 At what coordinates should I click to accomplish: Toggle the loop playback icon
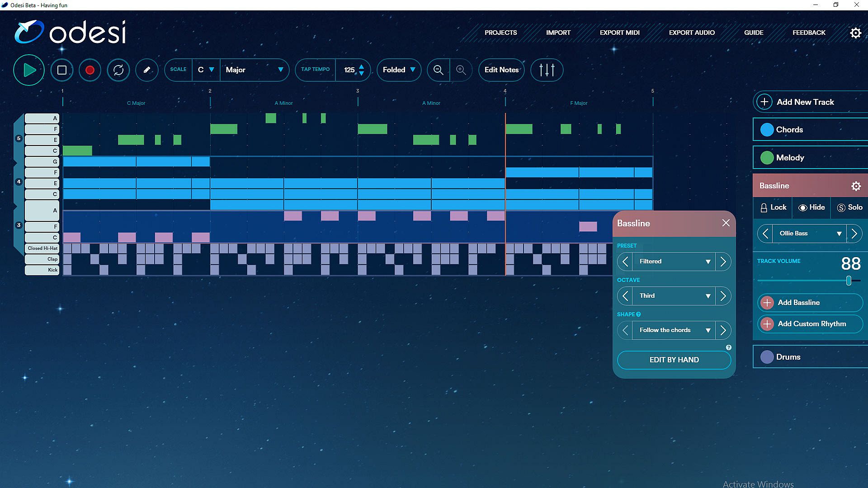point(118,70)
